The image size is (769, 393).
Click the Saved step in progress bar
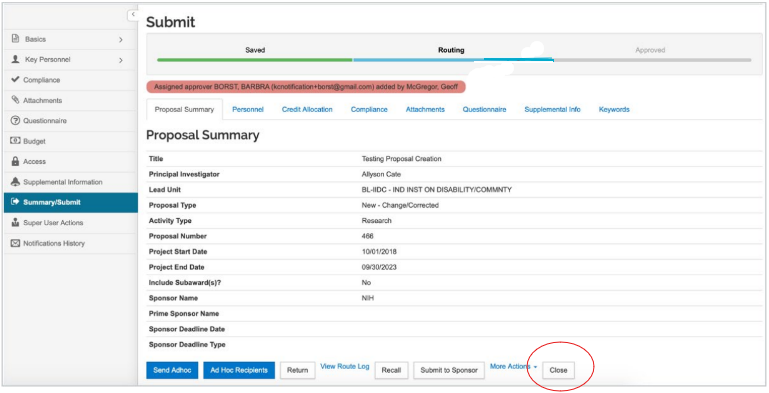255,50
